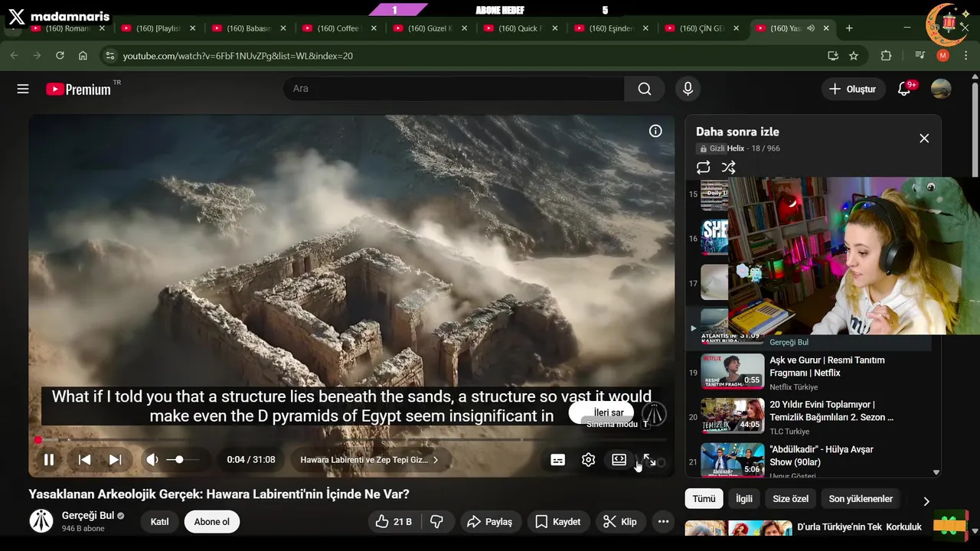
Task: Seek on the video progress bar
Action: click(x=352, y=440)
